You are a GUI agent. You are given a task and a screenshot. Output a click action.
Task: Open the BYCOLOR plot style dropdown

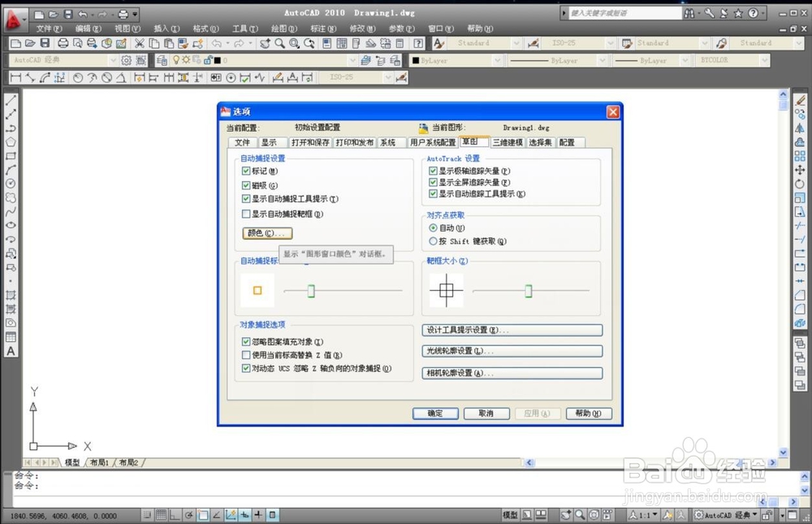[x=764, y=61]
